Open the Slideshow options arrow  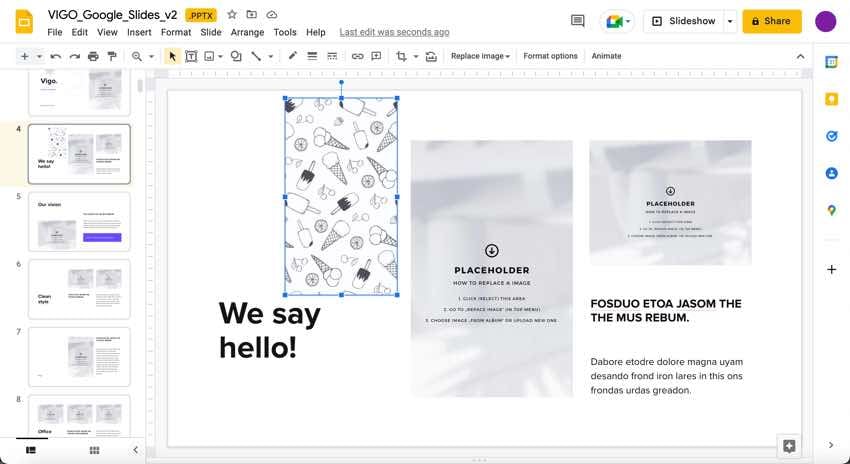point(730,21)
